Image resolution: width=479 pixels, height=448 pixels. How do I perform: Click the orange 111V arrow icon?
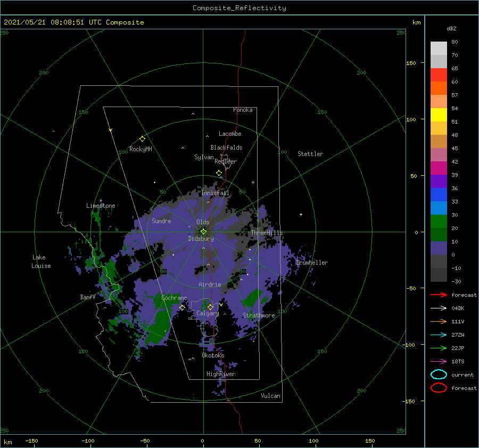(439, 321)
